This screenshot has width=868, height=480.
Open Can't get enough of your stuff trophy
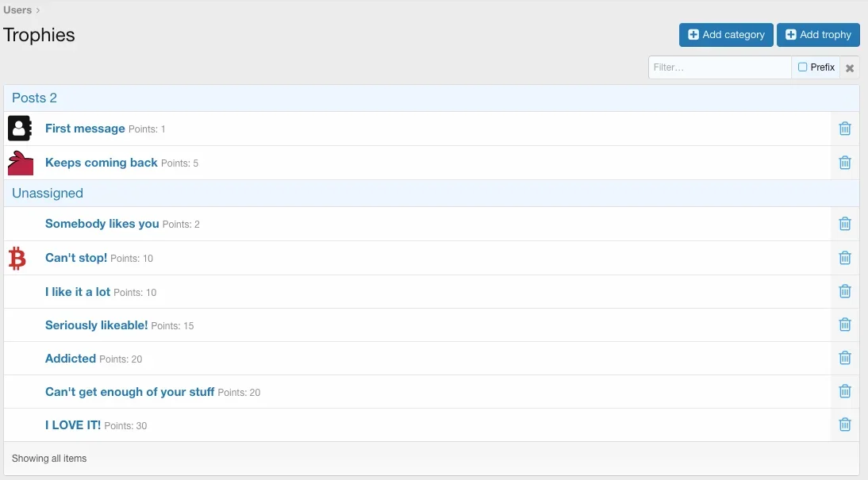(x=129, y=392)
